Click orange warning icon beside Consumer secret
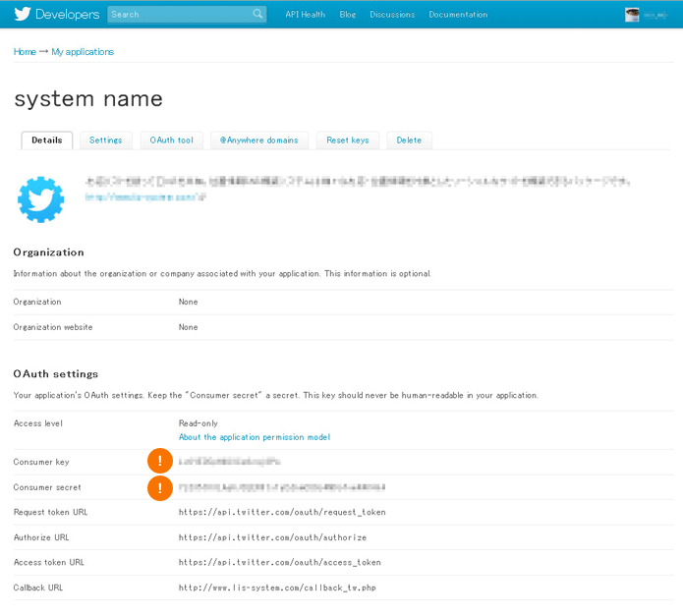Image resolution: width=683 pixels, height=616 pixels. (160, 487)
